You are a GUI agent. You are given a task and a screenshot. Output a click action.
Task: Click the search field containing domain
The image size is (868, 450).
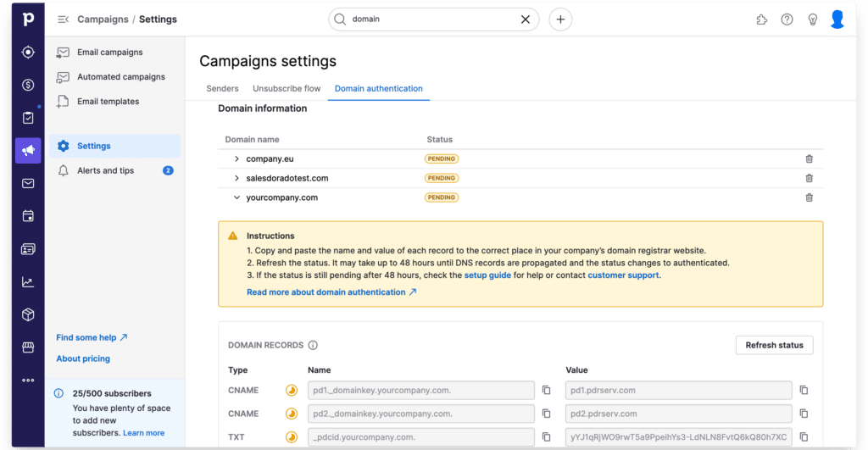point(433,19)
